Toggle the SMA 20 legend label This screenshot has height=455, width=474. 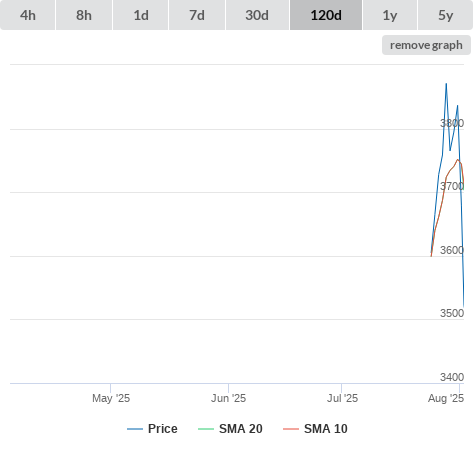point(241,429)
